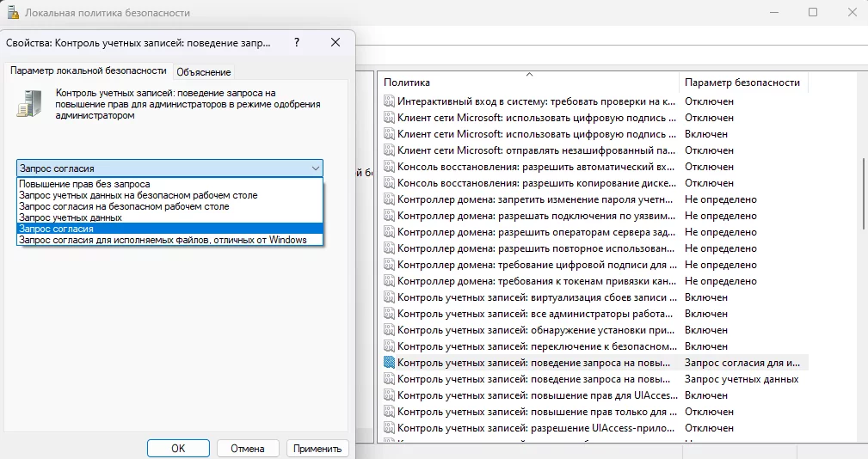868x459 pixels.
Task: Select 'Запрос согласия на безопасном рабочем столе' option
Action: tap(123, 206)
